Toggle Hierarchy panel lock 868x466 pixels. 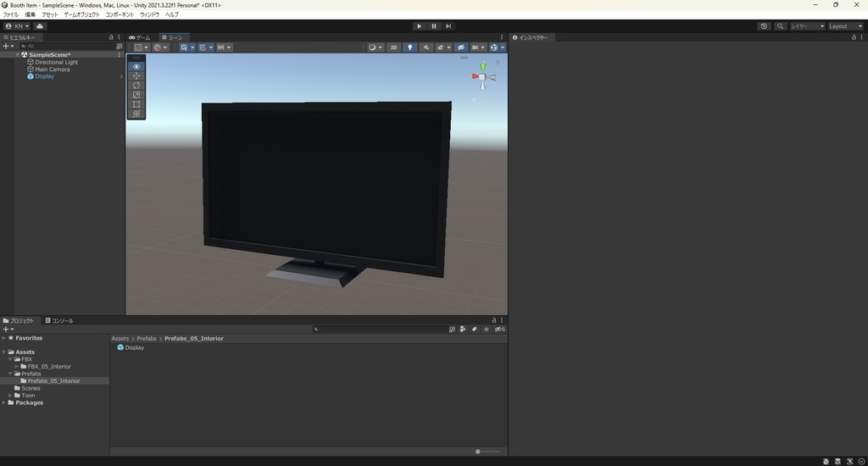point(111,37)
